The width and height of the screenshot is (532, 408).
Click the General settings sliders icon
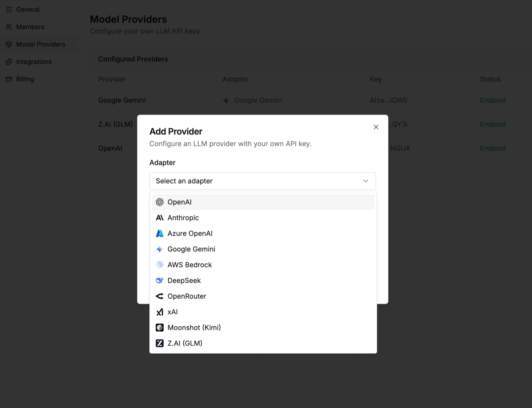coord(9,10)
